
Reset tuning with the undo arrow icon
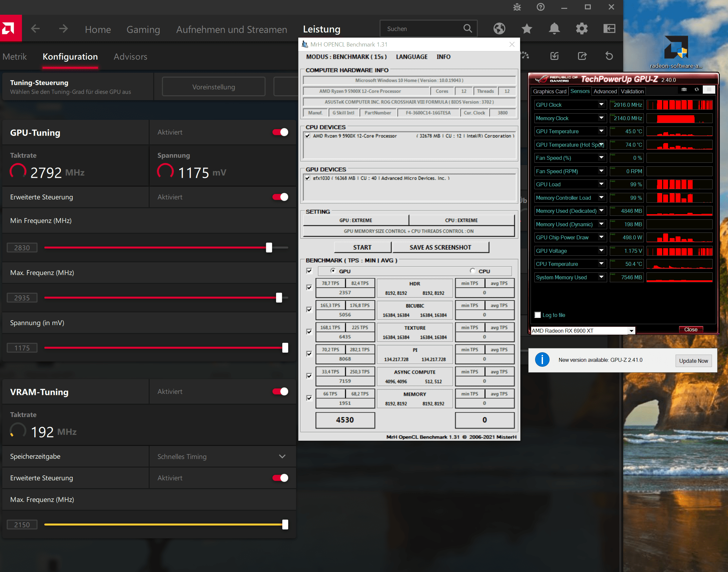(609, 56)
